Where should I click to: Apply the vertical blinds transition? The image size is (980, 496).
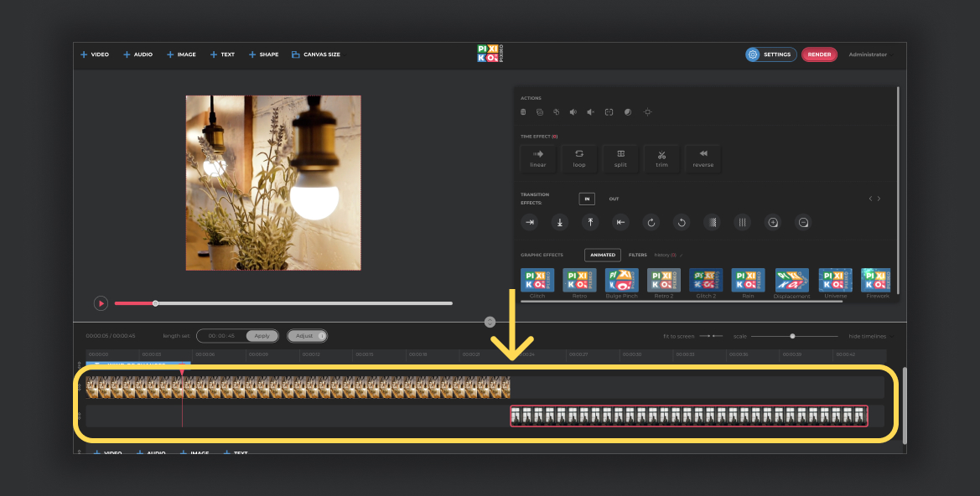(743, 222)
